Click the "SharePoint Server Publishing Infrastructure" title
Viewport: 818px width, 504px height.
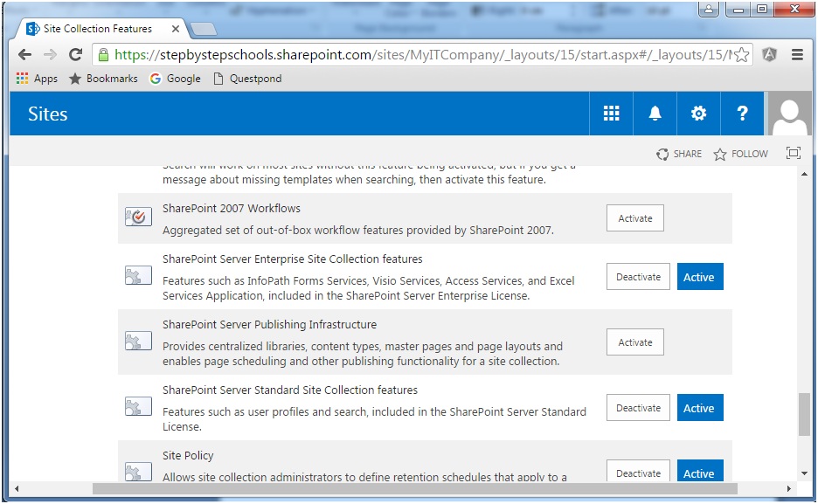point(269,325)
